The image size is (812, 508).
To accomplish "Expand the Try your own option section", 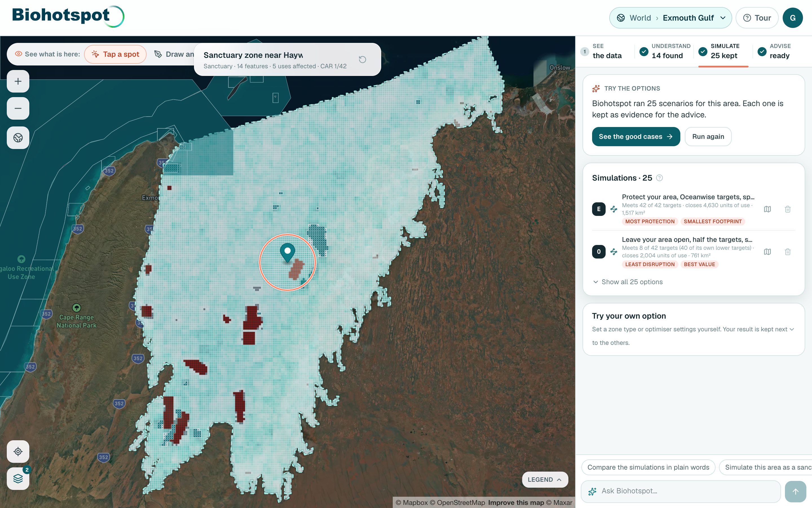I will tap(694, 329).
